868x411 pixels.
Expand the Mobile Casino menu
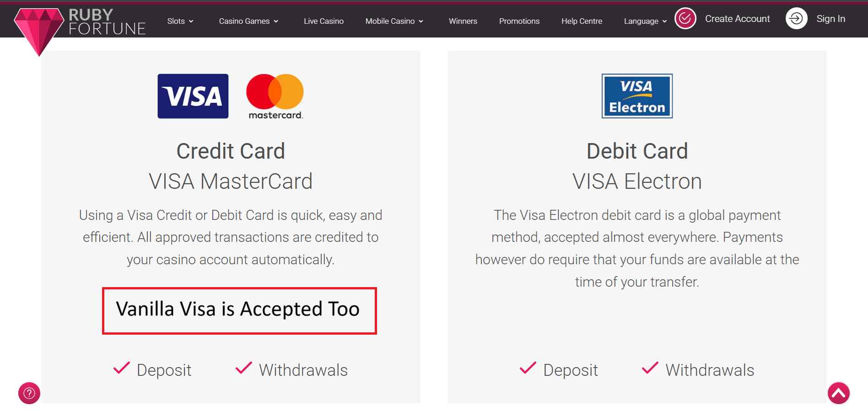click(394, 21)
